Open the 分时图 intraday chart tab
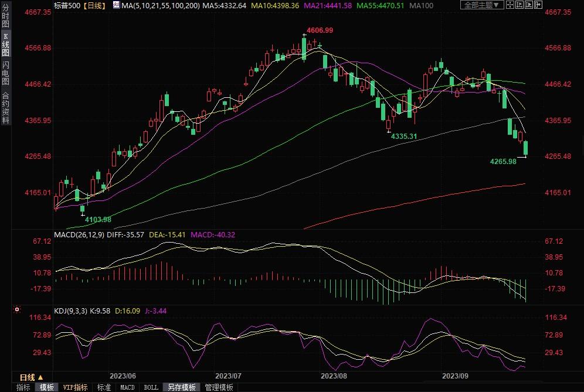The height and width of the screenshot is (392, 584). click(5, 16)
